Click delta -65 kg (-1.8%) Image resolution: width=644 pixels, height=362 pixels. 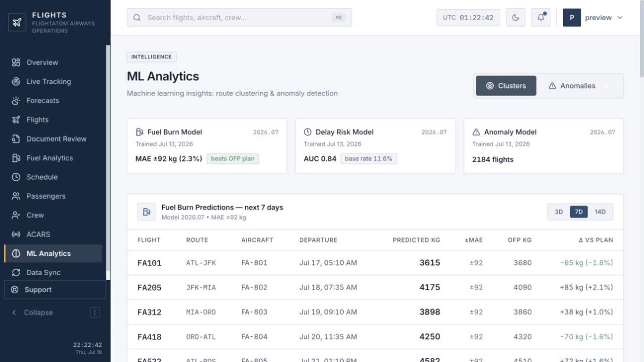(x=587, y=263)
